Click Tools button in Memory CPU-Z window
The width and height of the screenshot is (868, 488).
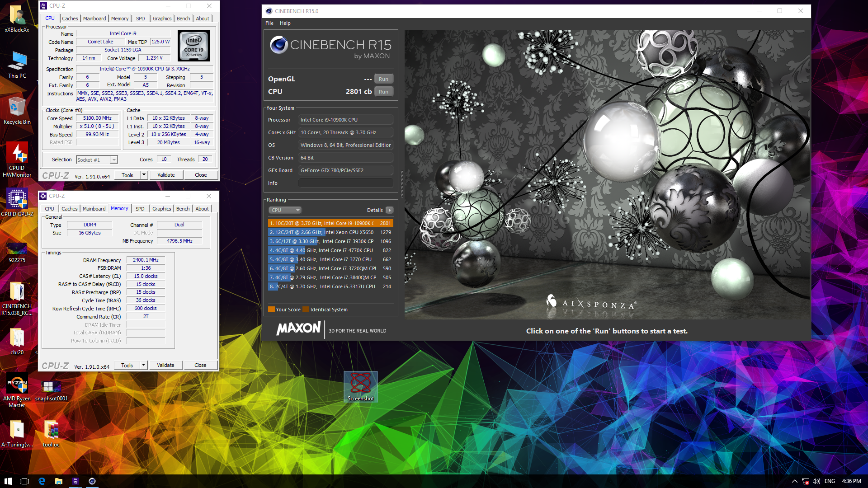point(127,365)
